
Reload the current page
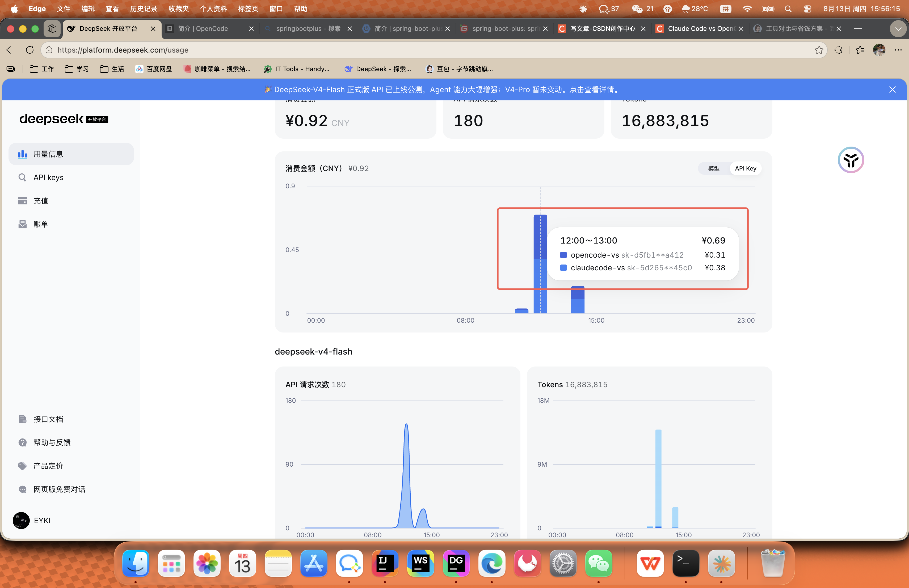pos(30,50)
